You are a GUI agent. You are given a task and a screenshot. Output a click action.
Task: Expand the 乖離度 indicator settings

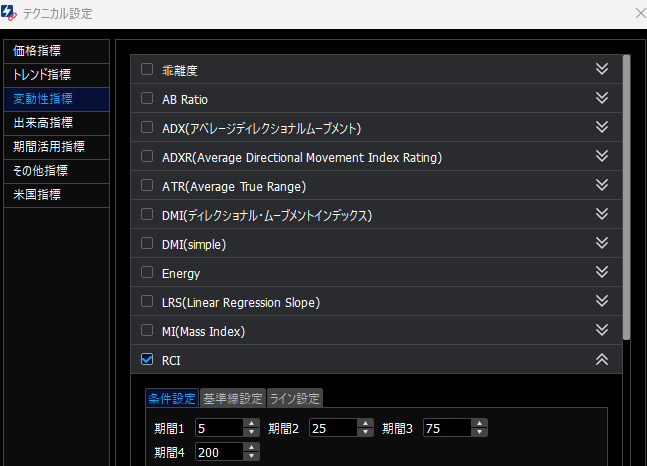(601, 69)
